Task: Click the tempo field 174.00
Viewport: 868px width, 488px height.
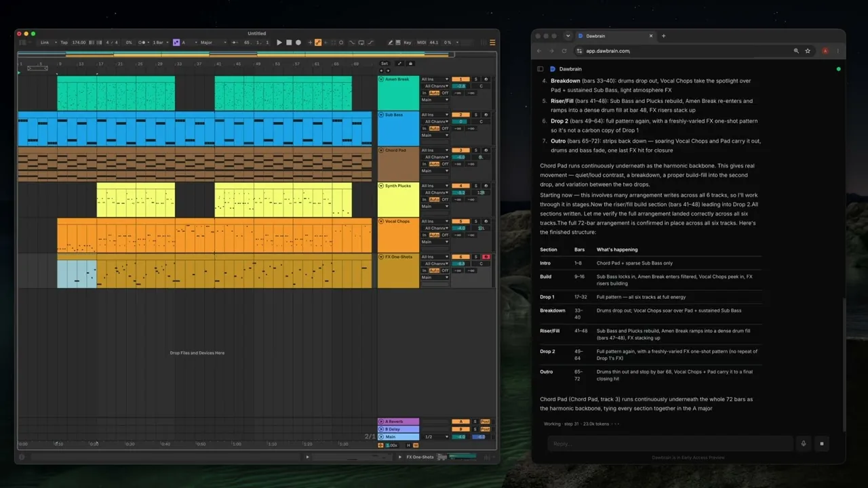Action: [79, 42]
